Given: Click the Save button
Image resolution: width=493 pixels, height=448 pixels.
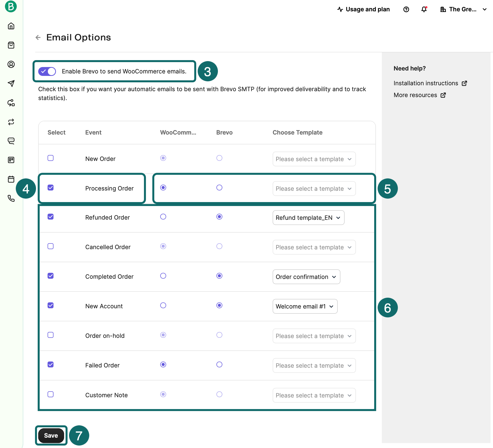Looking at the screenshot, I should [x=51, y=435].
